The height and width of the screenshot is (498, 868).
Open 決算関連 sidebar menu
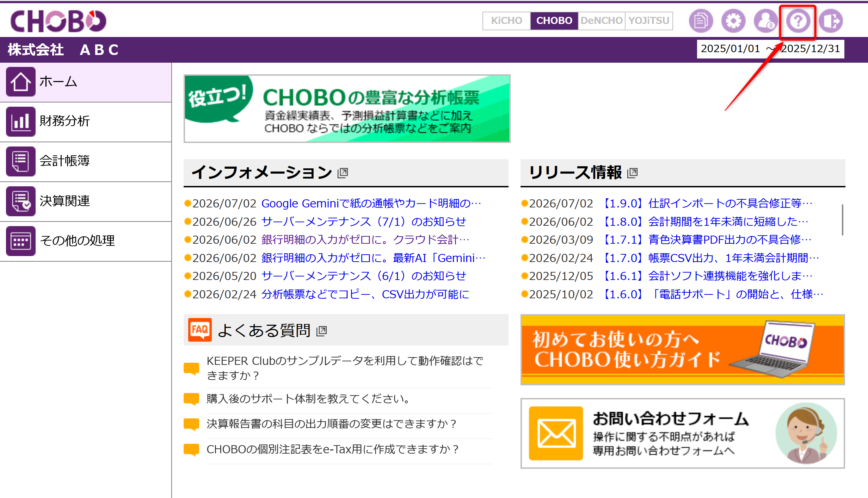(x=86, y=202)
